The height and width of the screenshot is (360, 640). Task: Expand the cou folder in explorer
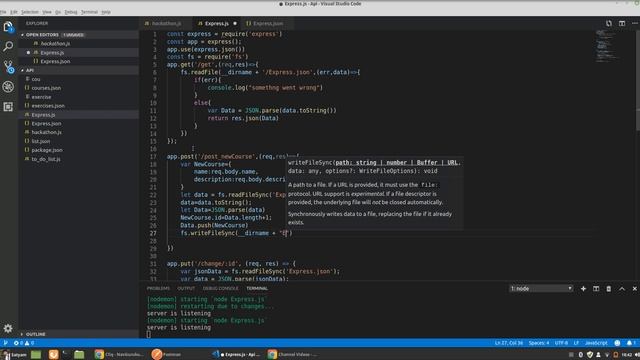(36, 79)
